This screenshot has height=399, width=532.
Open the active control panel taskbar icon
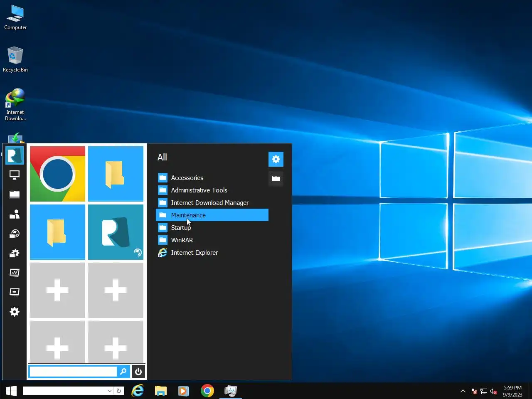(230, 391)
